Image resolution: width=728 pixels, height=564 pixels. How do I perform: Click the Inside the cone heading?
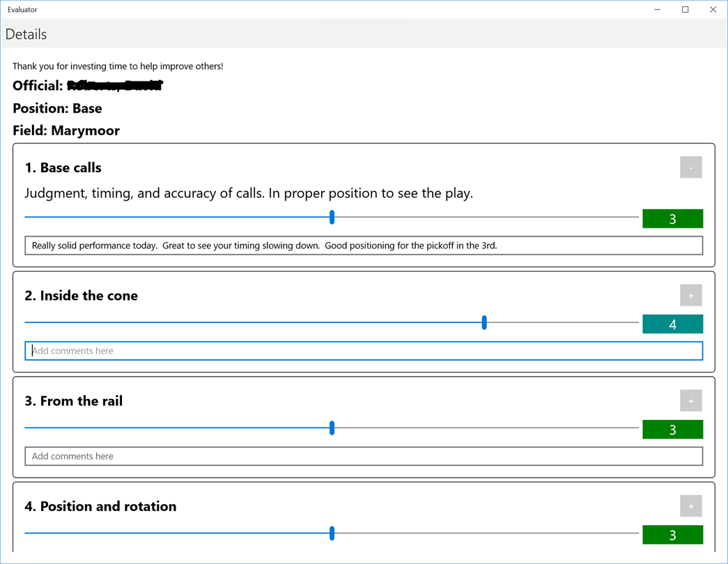[82, 296]
